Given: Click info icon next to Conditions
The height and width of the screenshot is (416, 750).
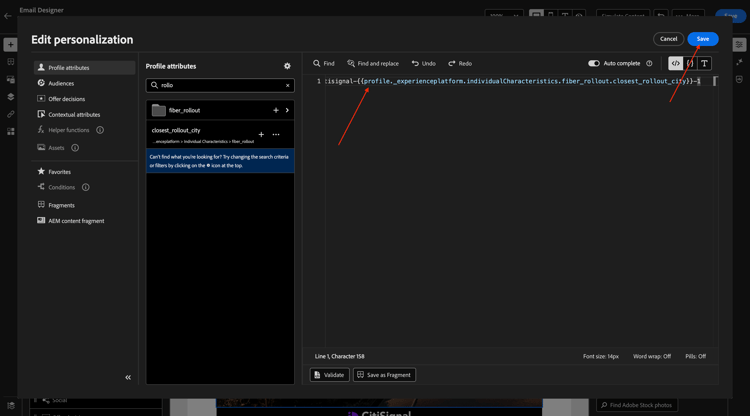Looking at the screenshot, I should pos(86,187).
